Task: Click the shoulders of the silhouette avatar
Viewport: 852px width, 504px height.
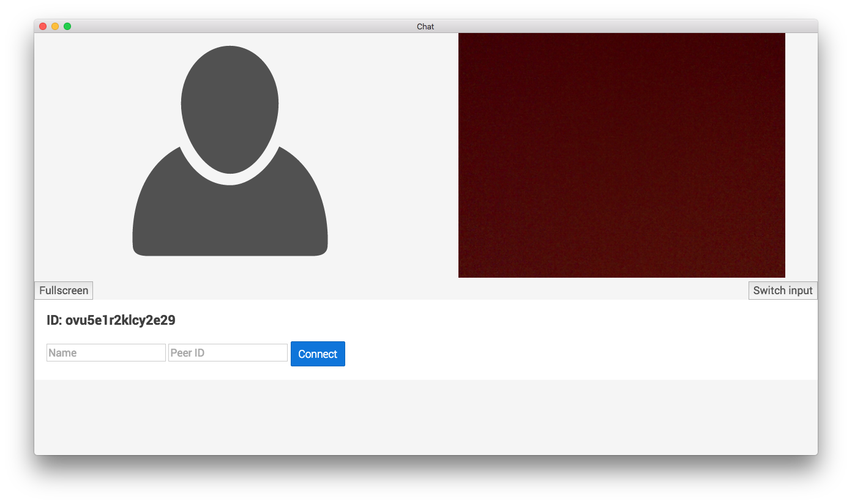Action: click(x=230, y=220)
